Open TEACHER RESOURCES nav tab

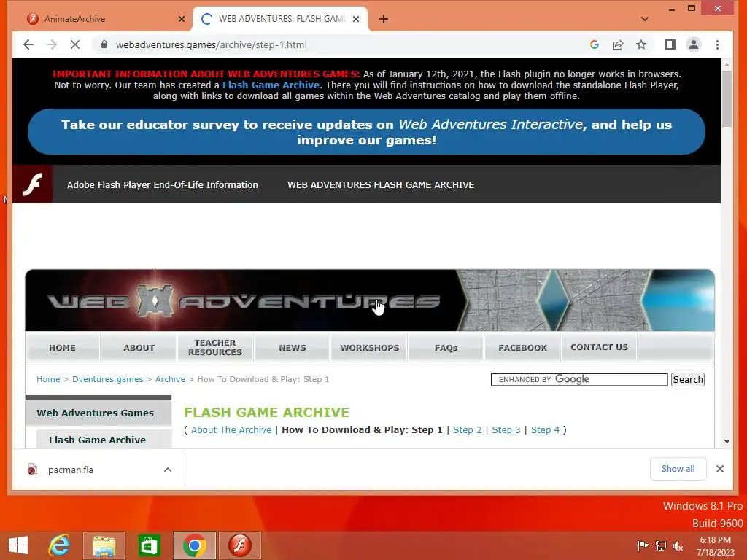pyautogui.click(x=215, y=348)
